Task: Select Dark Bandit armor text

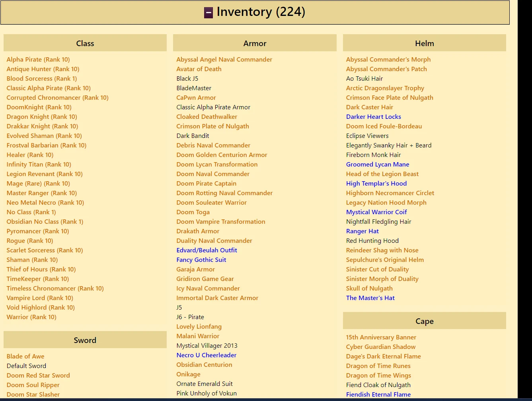Action: point(193,136)
